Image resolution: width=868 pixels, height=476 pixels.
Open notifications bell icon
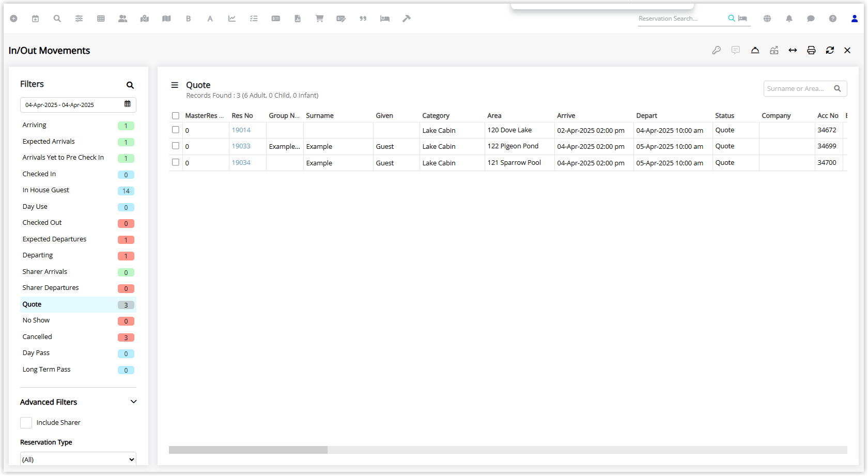coord(789,19)
